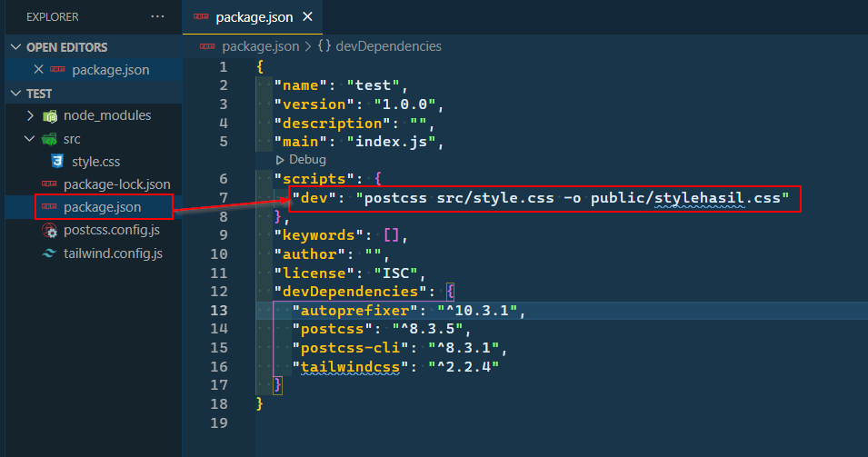Click the Debug code lens above scripts
Viewport: 868px width, 457px height.
[x=306, y=159]
